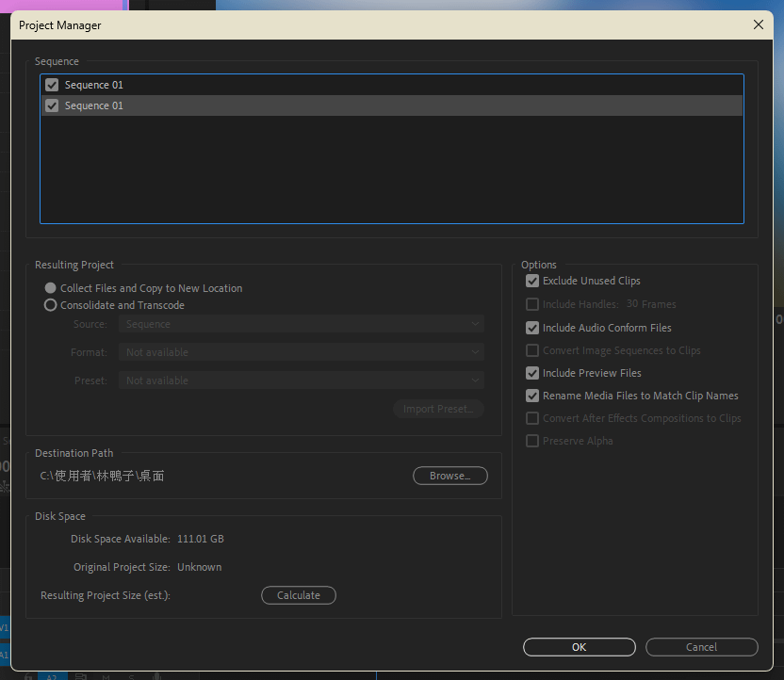The height and width of the screenshot is (680, 784).
Task: Open the Source dropdown
Action: coord(301,324)
